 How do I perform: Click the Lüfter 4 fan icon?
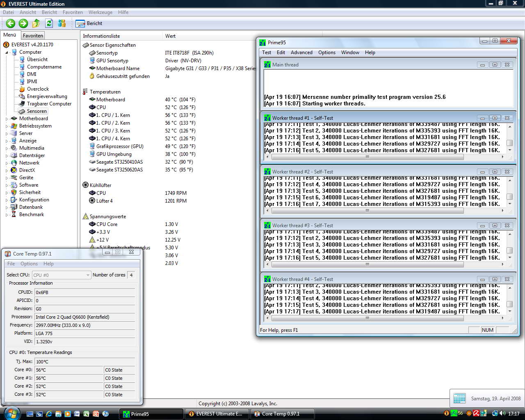[x=92, y=201]
